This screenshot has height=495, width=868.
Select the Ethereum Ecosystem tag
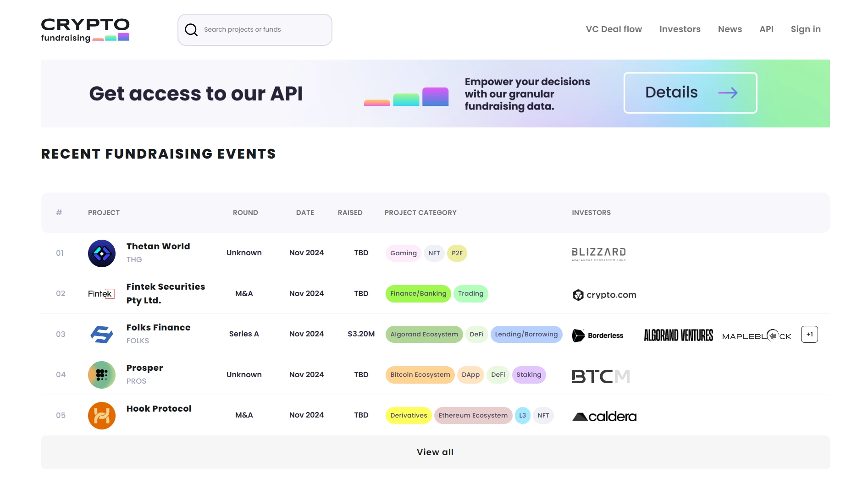473,416
